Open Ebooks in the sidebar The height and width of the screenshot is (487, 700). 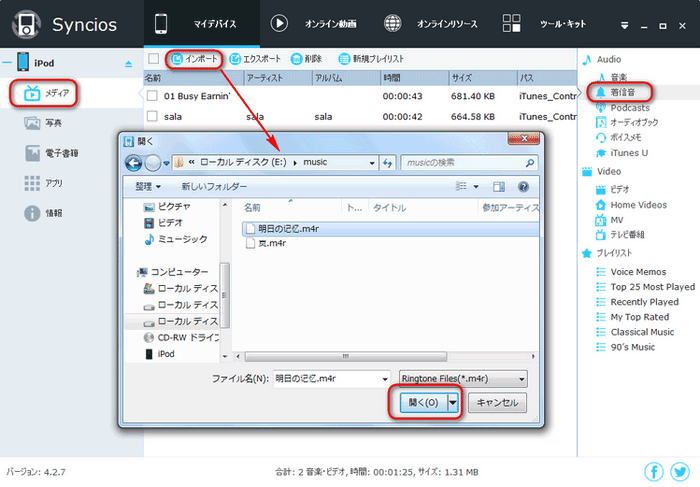[x=52, y=153]
